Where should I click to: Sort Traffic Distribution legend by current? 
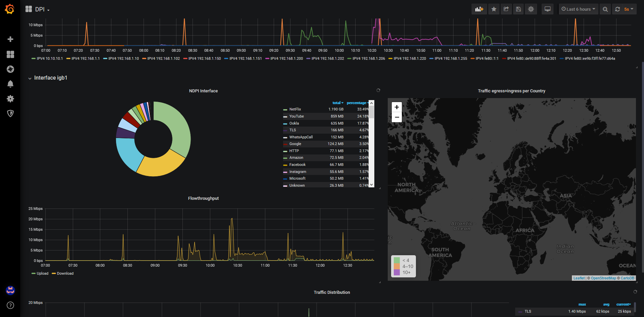point(624,304)
